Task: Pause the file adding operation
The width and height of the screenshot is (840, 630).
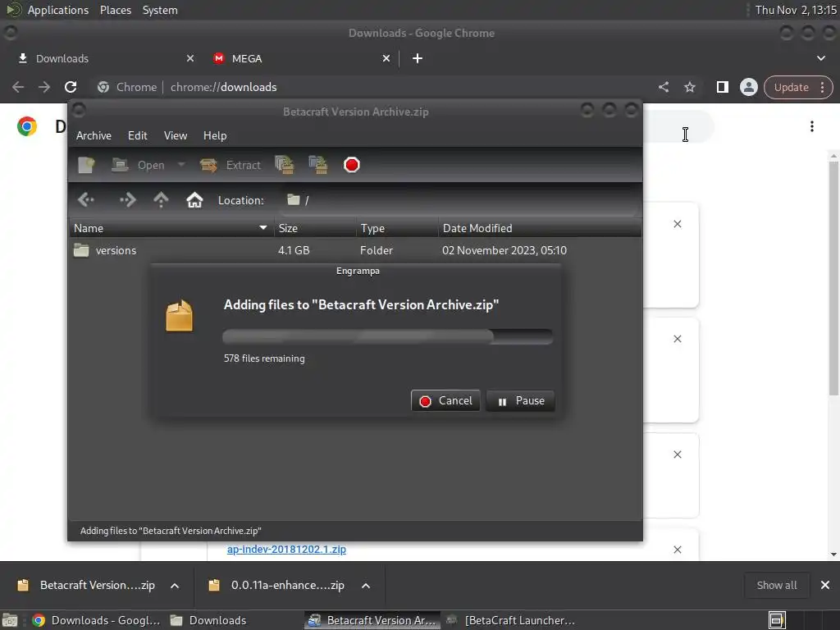Action: click(520, 400)
